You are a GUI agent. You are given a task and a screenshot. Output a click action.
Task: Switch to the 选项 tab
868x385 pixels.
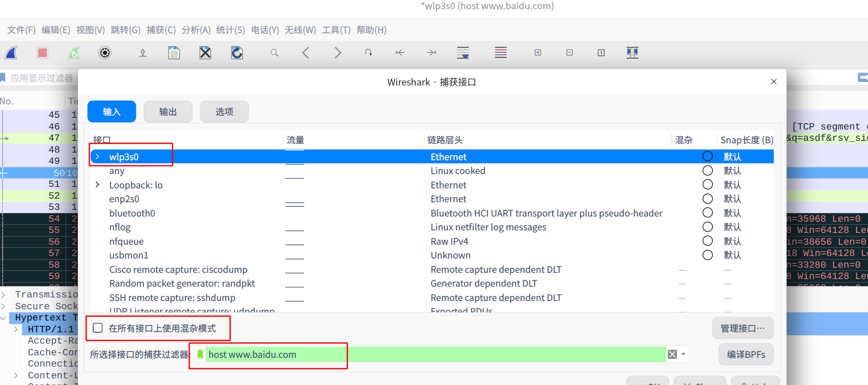coord(224,112)
